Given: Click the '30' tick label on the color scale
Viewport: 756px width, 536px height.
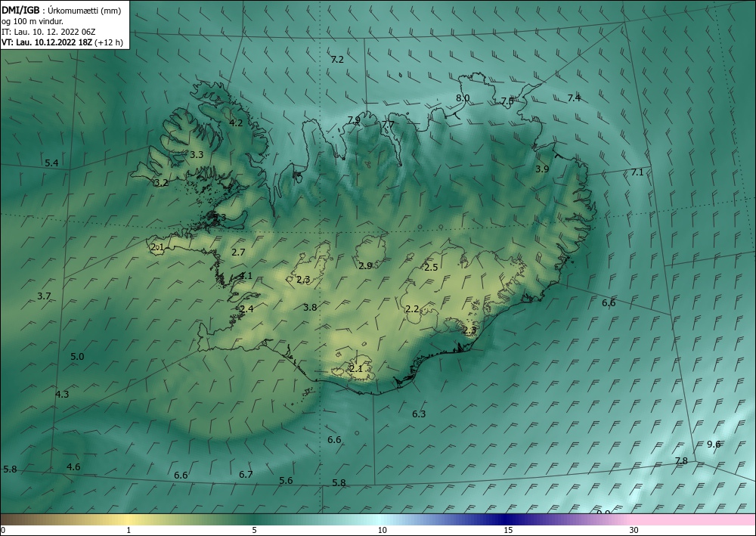Looking at the screenshot, I should [x=634, y=531].
